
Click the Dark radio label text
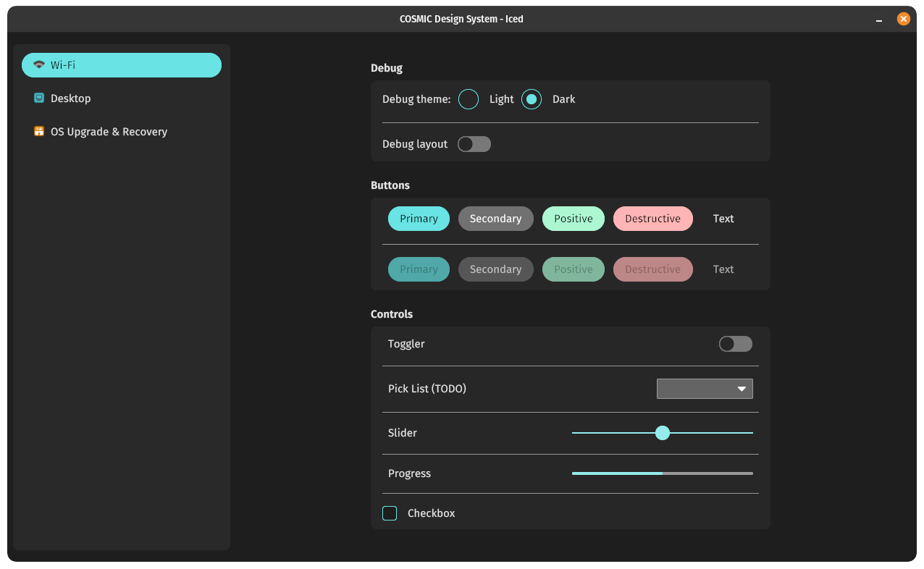[563, 99]
